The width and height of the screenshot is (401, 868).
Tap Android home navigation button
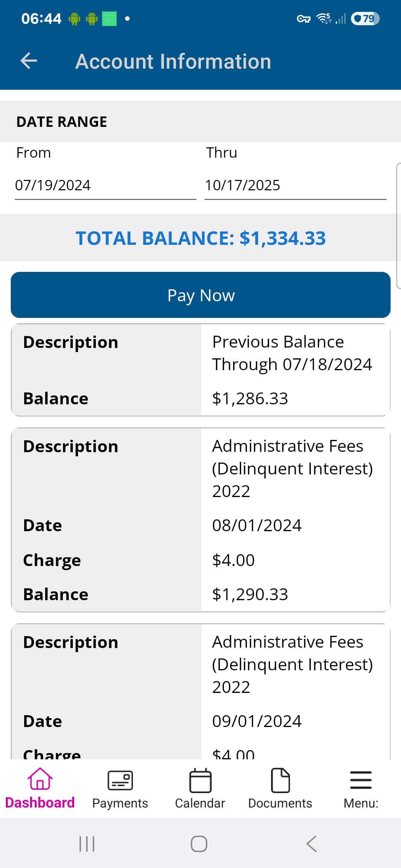coord(199,844)
